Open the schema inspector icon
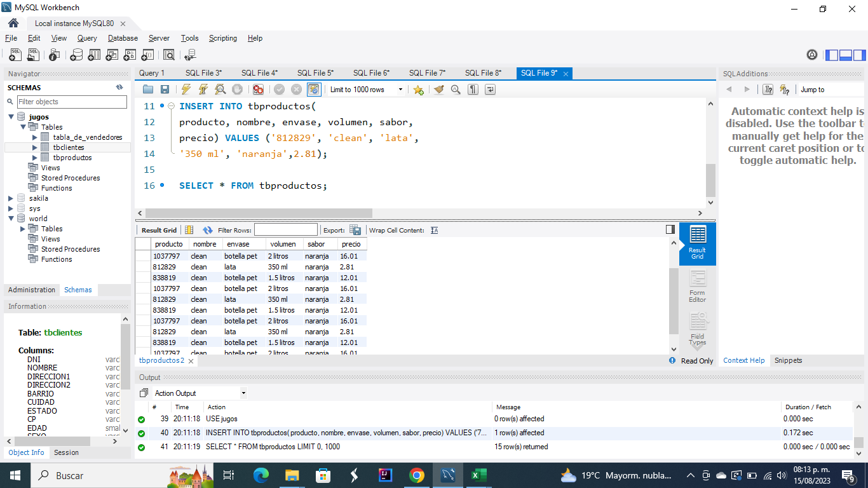868x488 pixels. [55, 55]
